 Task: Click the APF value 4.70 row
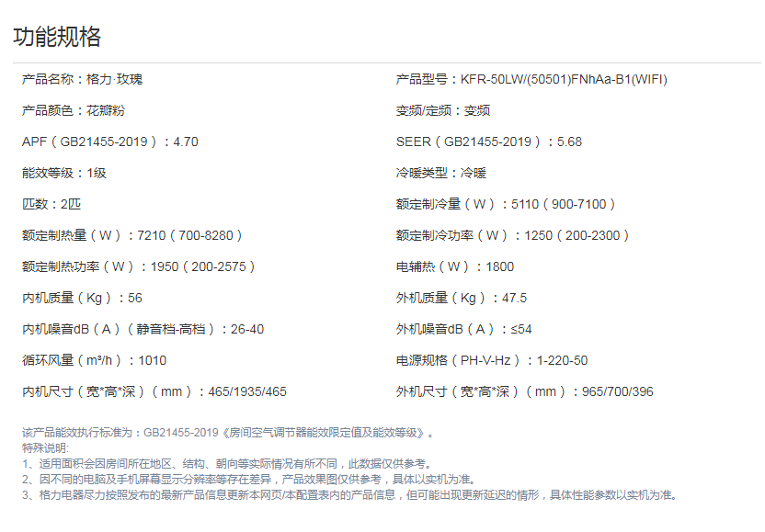coord(109,141)
